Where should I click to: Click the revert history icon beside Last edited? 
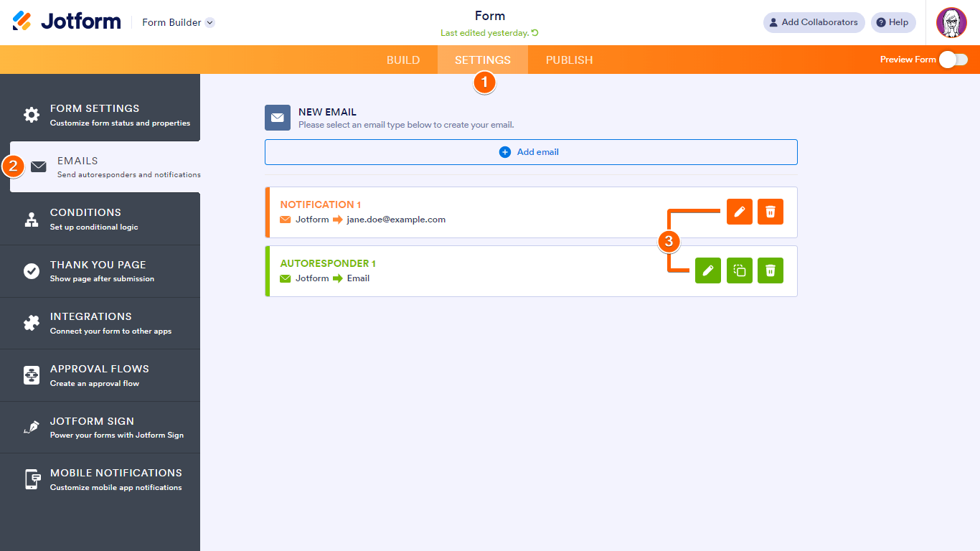[x=535, y=33]
